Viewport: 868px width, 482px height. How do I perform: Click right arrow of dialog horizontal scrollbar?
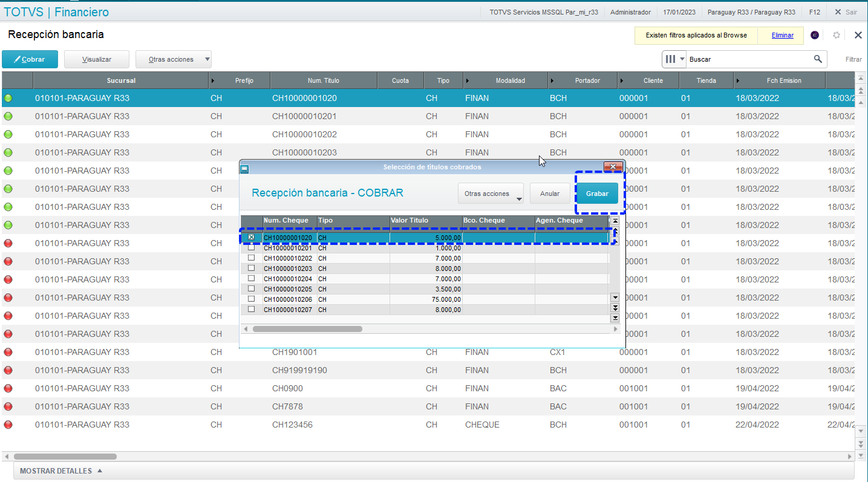click(x=616, y=329)
